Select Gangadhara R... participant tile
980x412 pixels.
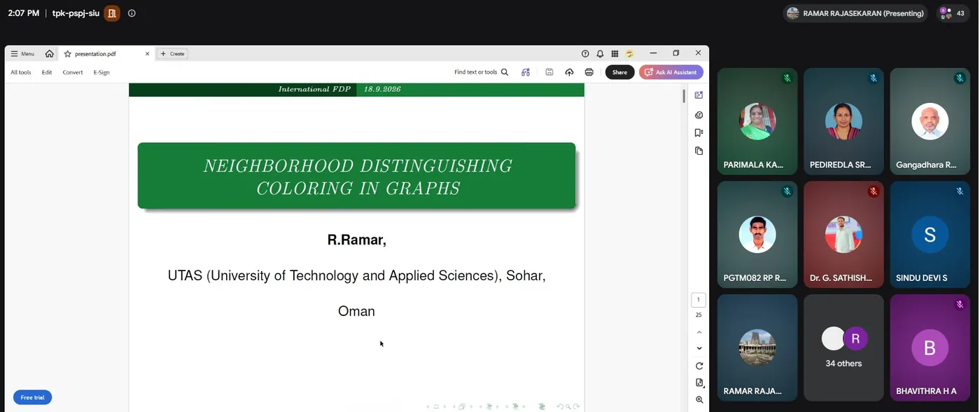(x=930, y=121)
